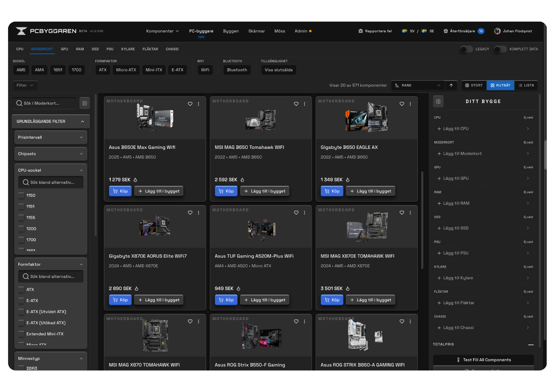Screen dimensions: 555x392
Task: Check the ATX formfaktor checkbox in sidebar
Action: pos(21,289)
